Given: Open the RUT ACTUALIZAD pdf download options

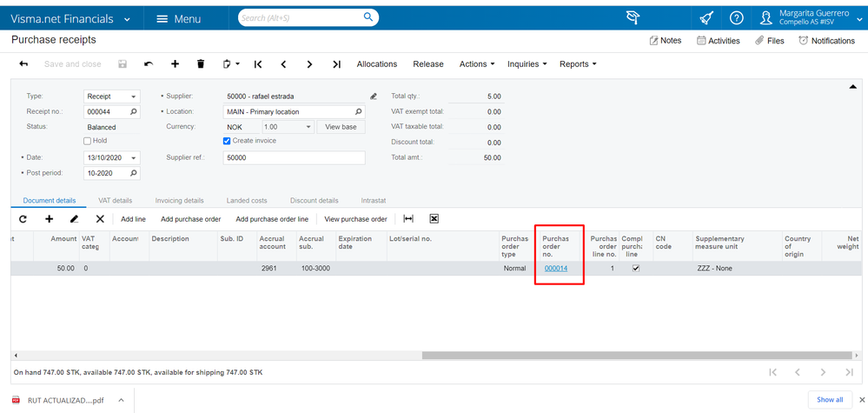Looking at the screenshot, I should [122, 400].
